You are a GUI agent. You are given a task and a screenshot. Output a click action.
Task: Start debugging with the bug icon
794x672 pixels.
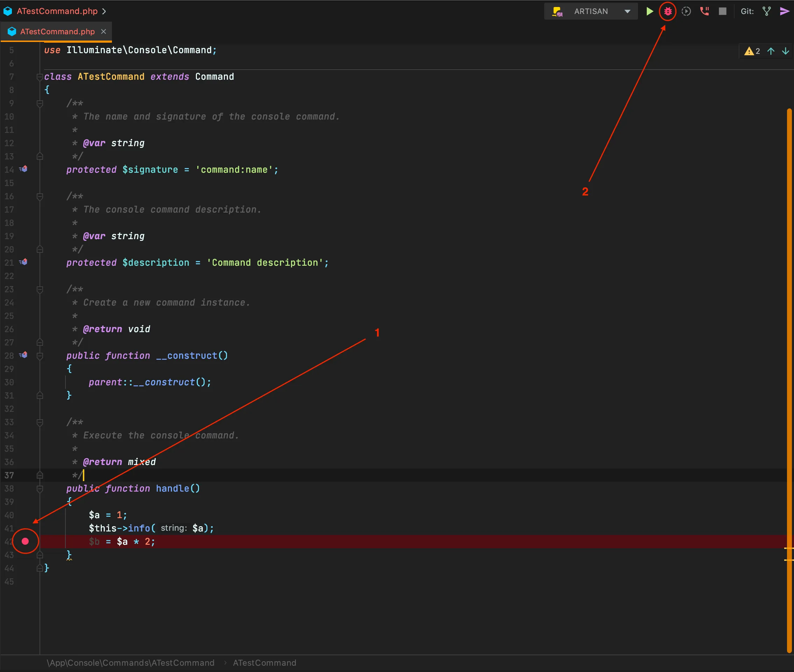(x=667, y=12)
